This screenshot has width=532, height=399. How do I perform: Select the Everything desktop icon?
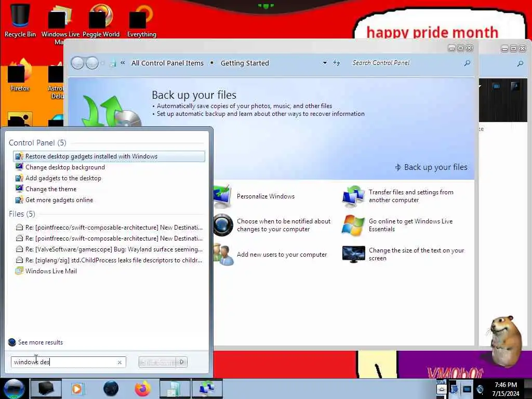[x=141, y=20]
